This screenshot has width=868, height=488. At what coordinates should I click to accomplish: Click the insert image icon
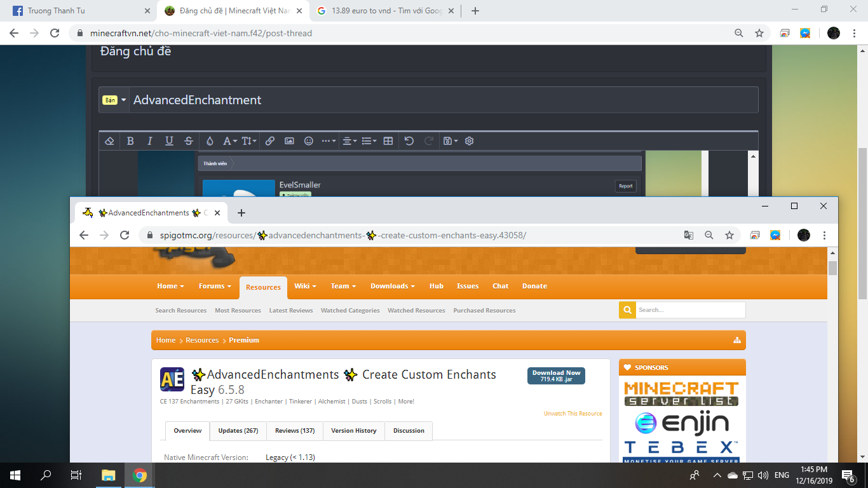pos(289,141)
